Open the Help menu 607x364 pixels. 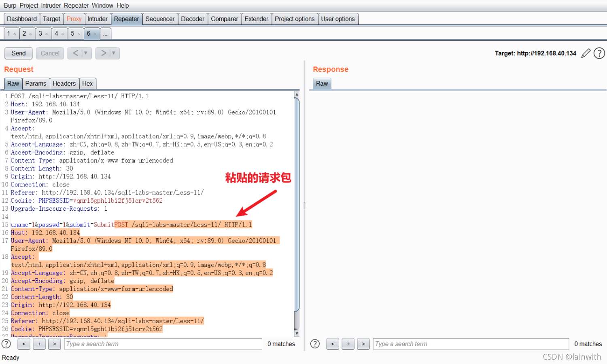pyautogui.click(x=123, y=6)
